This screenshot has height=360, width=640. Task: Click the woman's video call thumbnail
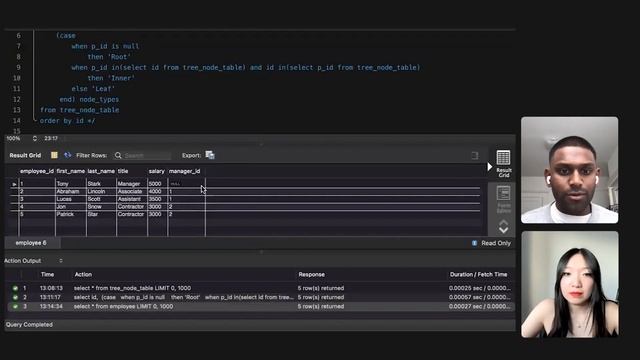(569, 284)
